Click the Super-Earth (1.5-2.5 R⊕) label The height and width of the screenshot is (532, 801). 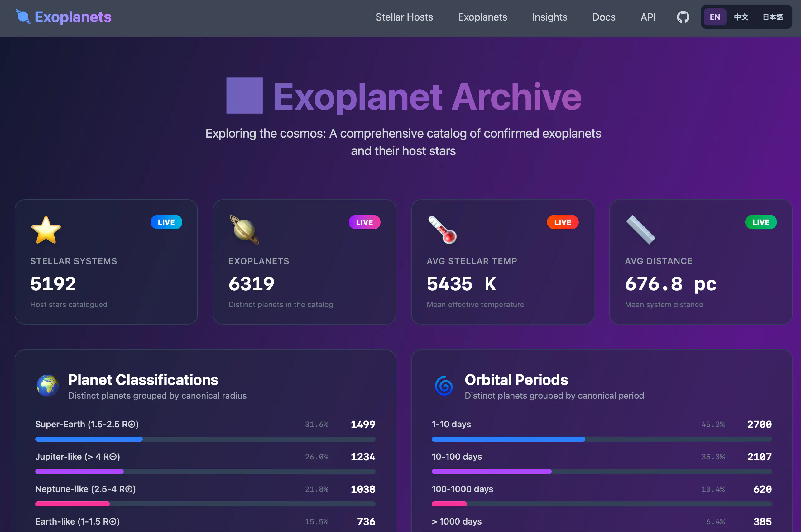pyautogui.click(x=87, y=425)
